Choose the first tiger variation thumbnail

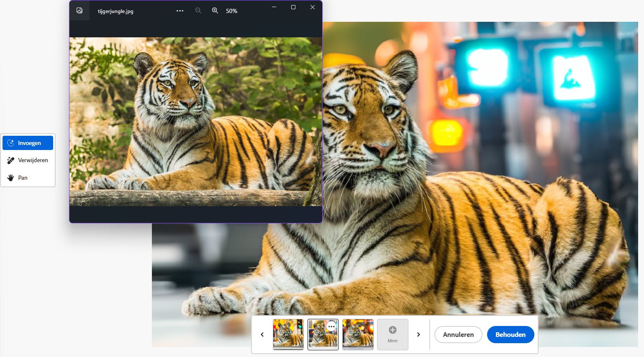click(288, 334)
